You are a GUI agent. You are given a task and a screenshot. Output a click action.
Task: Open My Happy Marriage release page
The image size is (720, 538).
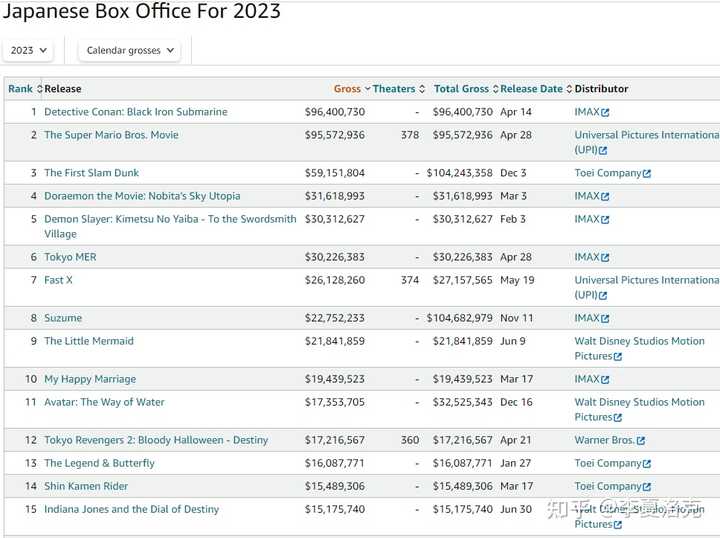(x=90, y=379)
